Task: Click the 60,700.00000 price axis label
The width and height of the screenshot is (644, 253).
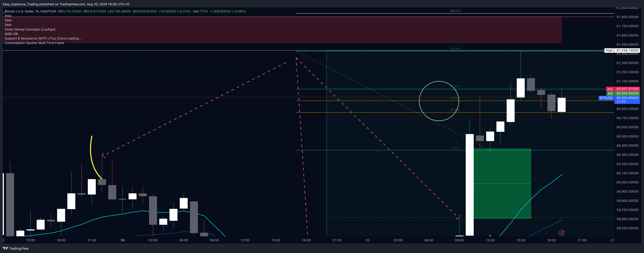Action: (627, 118)
